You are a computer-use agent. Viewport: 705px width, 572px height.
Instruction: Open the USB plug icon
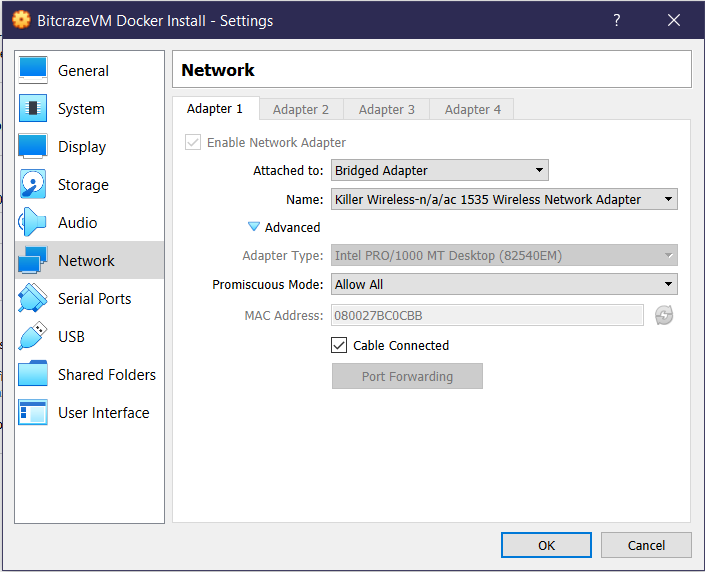(x=33, y=336)
